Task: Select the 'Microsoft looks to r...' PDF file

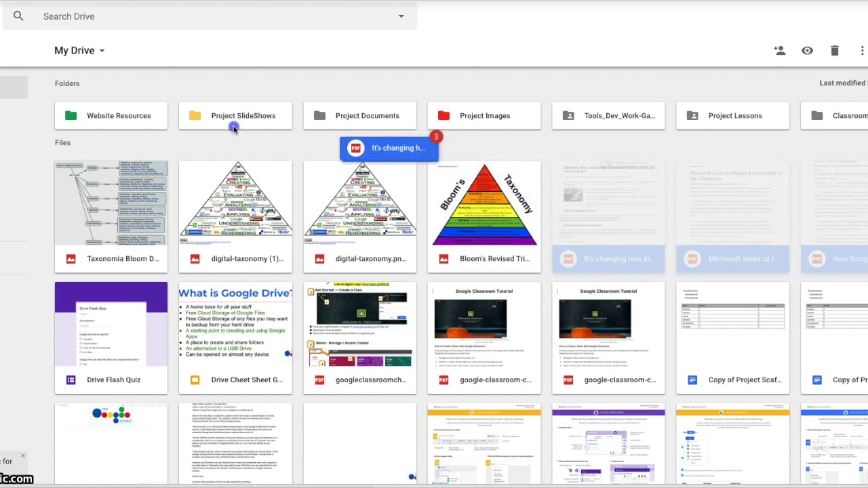Action: [733, 217]
